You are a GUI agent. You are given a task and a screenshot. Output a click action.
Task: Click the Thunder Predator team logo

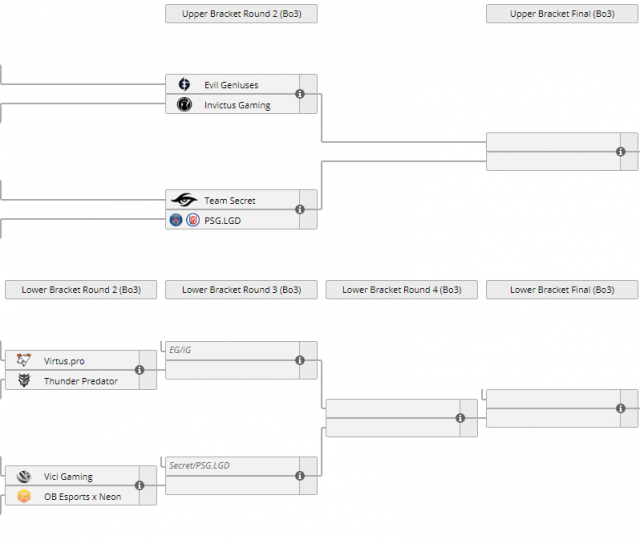pyautogui.click(x=24, y=380)
